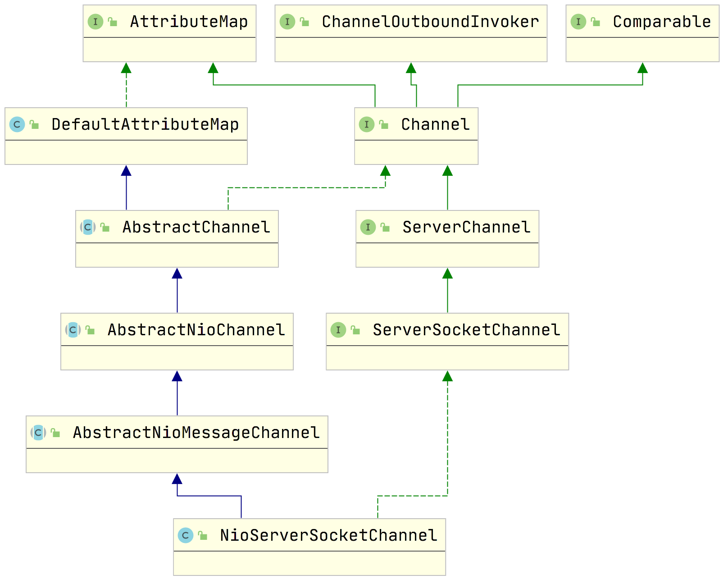
Task: Click the public lock icon of AttributeMap
Action: (113, 22)
